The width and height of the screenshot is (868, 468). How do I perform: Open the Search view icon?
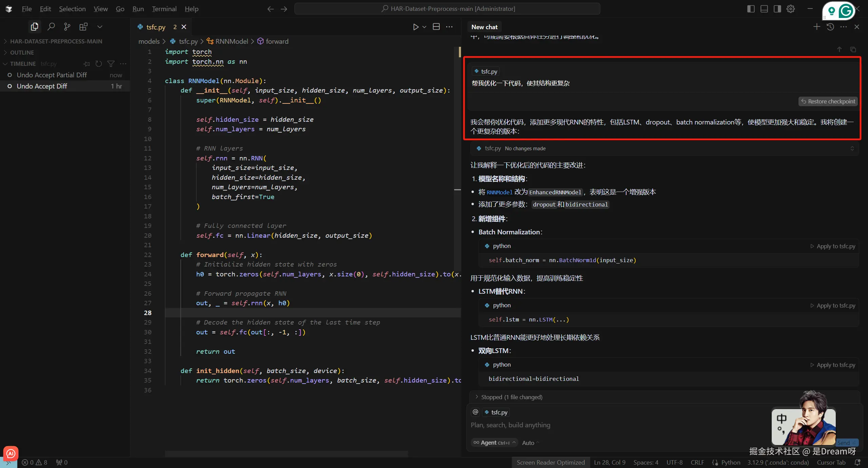click(x=51, y=26)
